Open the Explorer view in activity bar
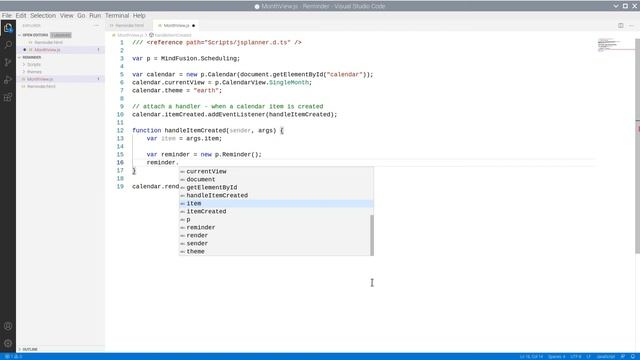Image resolution: width=640 pixels, height=360 pixels. 8,28
